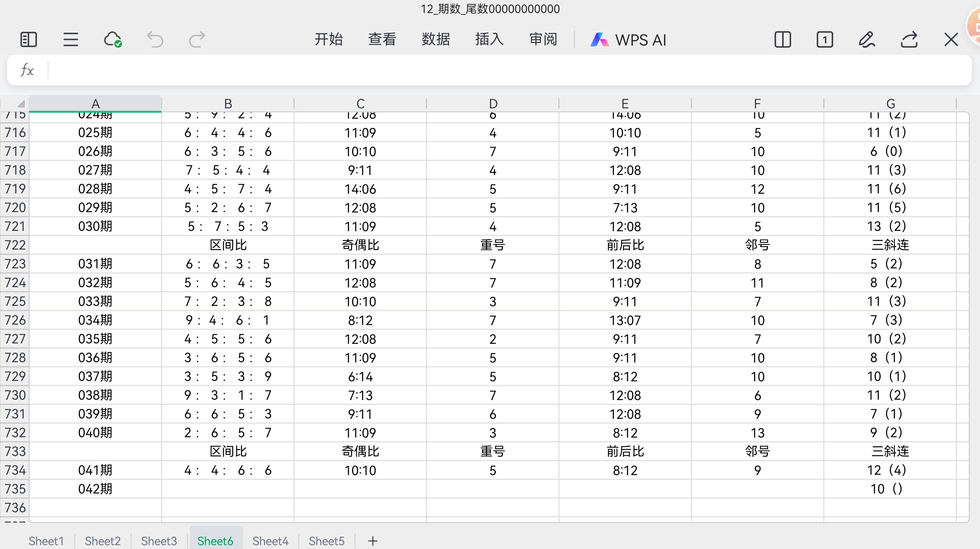
Task: Click the undo icon
Action: click(155, 39)
